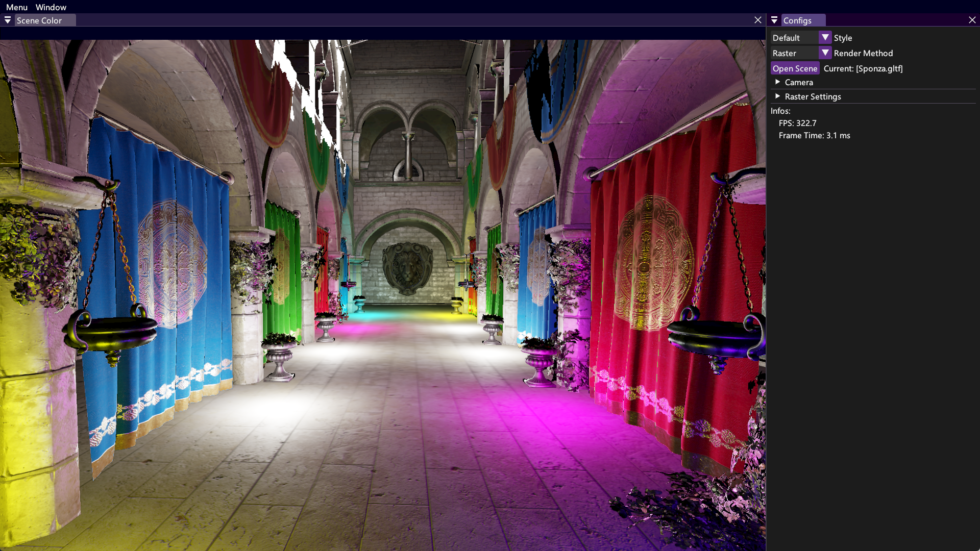
Task: Expand the Camera section
Action: tap(798, 82)
